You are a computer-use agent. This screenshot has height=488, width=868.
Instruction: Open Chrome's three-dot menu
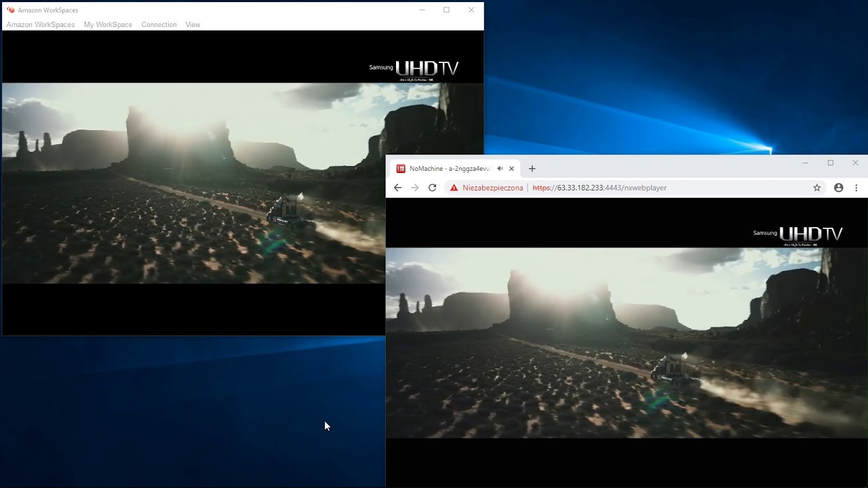(x=856, y=188)
